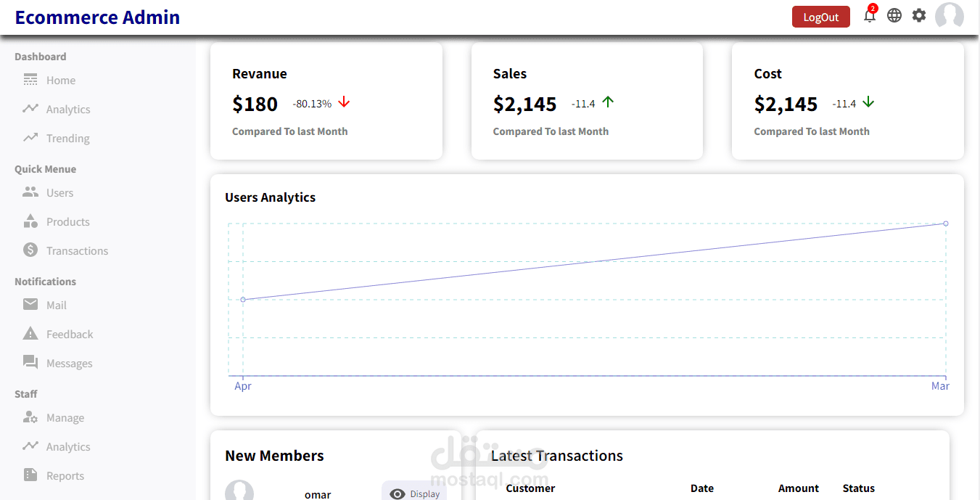Click the globe language icon

pyautogui.click(x=894, y=15)
